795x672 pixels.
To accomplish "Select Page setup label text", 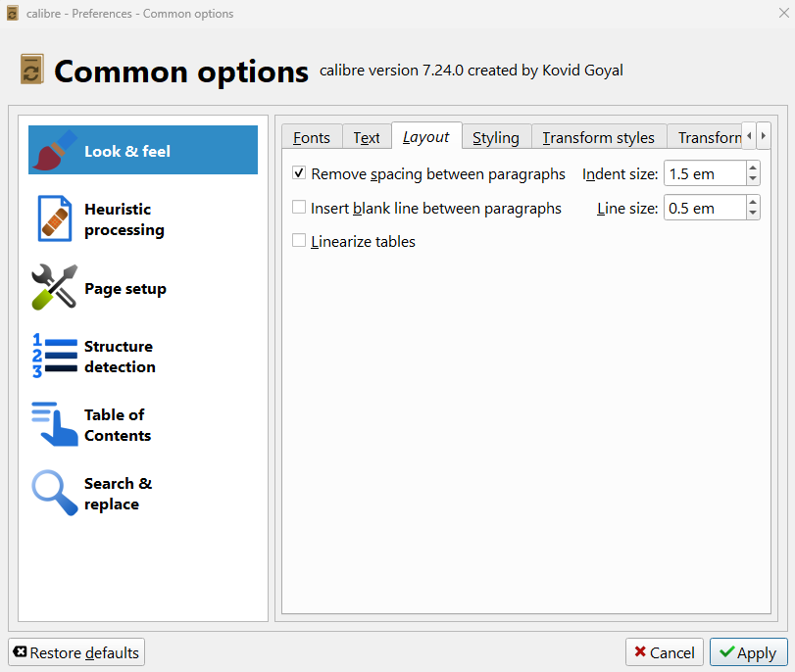I will [125, 288].
